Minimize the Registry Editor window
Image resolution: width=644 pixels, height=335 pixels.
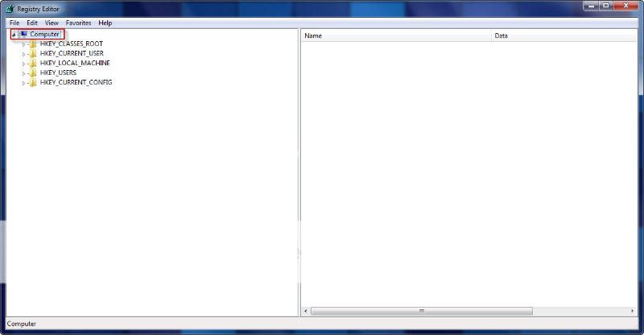click(x=592, y=6)
